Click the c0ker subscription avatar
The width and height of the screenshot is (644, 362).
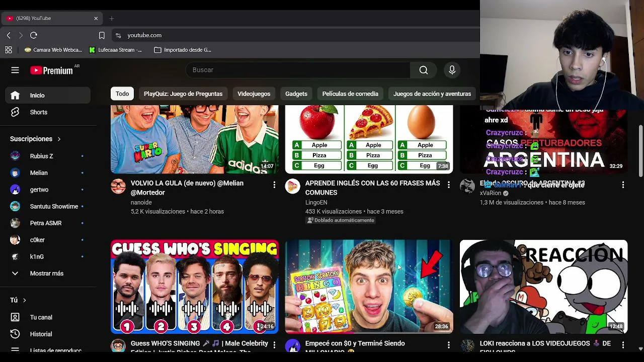15,240
